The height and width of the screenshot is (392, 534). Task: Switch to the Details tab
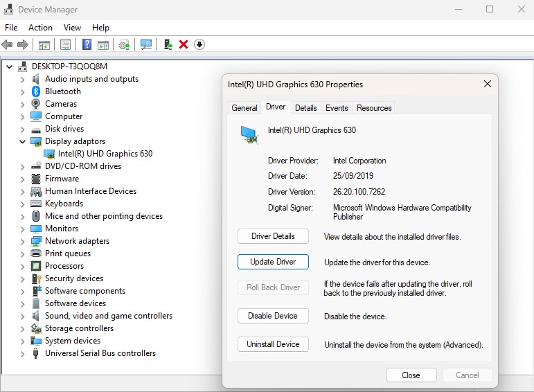306,108
